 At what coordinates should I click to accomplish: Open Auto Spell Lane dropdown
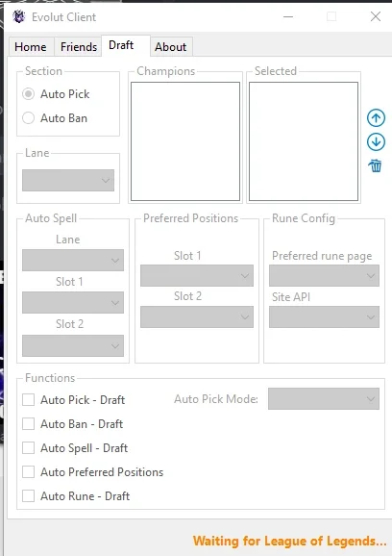73,261
